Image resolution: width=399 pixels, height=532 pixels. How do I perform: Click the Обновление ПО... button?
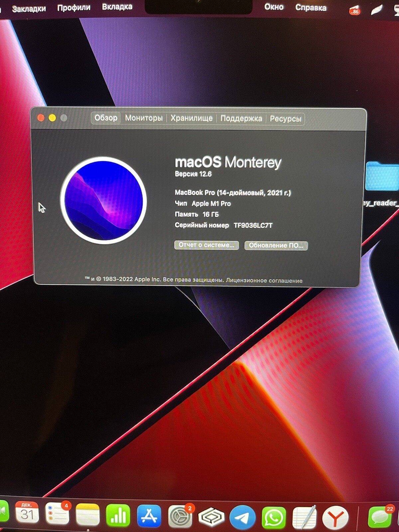[276, 245]
